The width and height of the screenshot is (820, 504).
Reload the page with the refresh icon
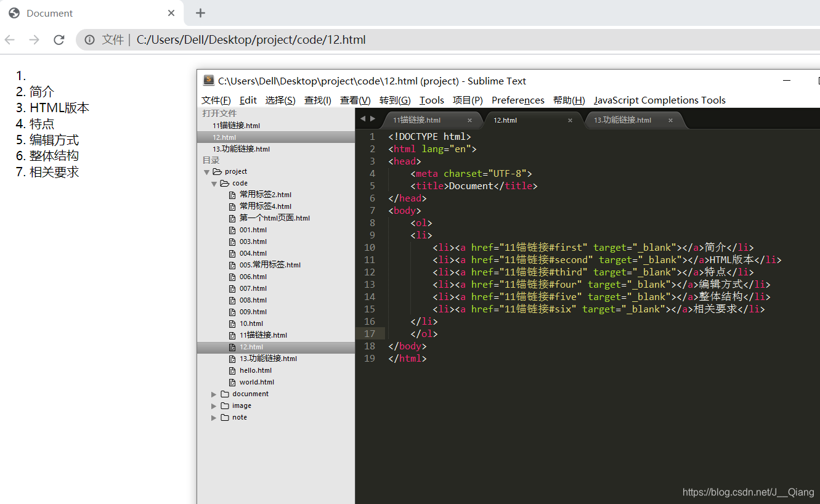click(59, 40)
